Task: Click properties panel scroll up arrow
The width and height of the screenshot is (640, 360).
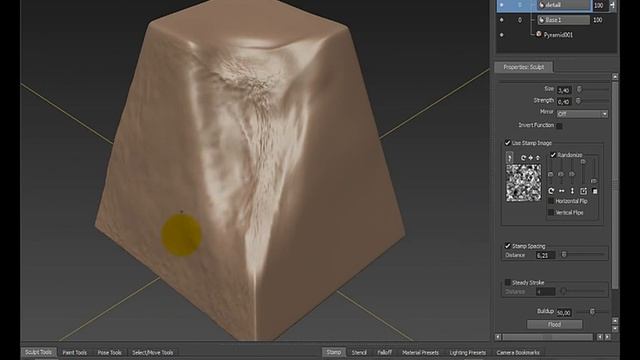Action: click(x=615, y=77)
